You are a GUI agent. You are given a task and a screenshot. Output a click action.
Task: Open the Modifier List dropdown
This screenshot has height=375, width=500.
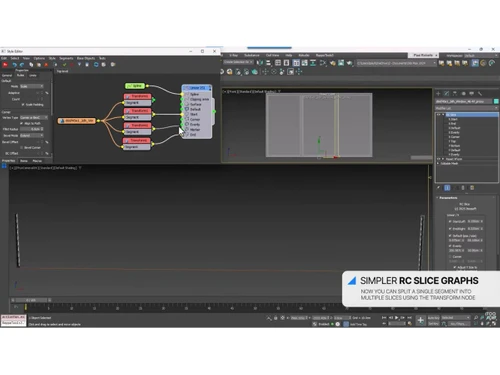[467, 108]
